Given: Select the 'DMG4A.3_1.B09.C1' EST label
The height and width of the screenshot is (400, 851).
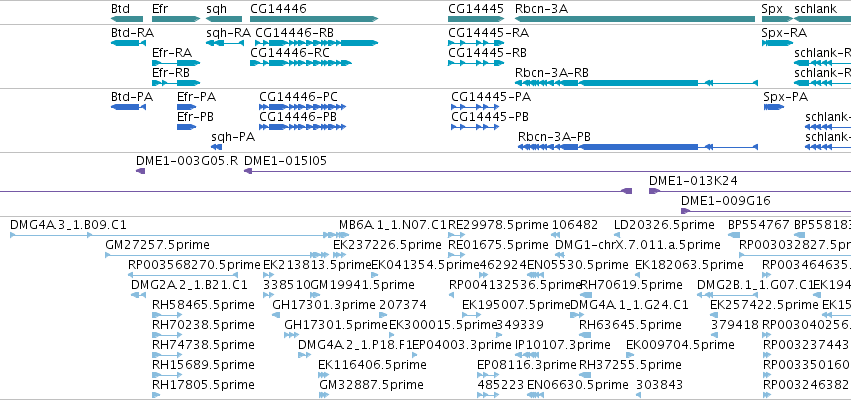Looking at the screenshot, I should click(68, 226).
